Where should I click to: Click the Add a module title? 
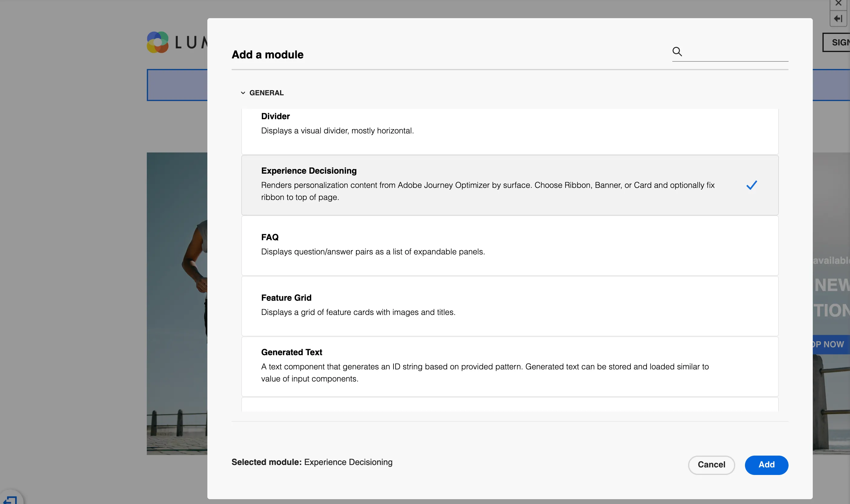tap(267, 55)
